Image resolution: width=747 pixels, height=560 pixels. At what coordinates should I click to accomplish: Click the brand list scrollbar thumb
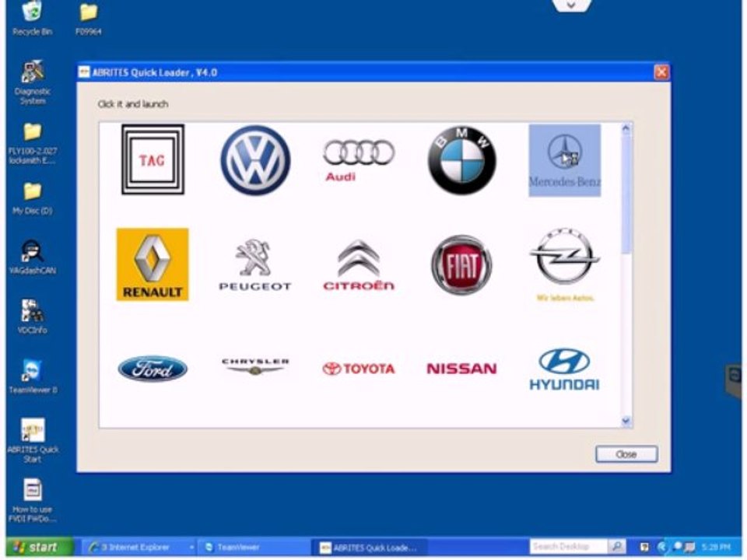[626, 194]
